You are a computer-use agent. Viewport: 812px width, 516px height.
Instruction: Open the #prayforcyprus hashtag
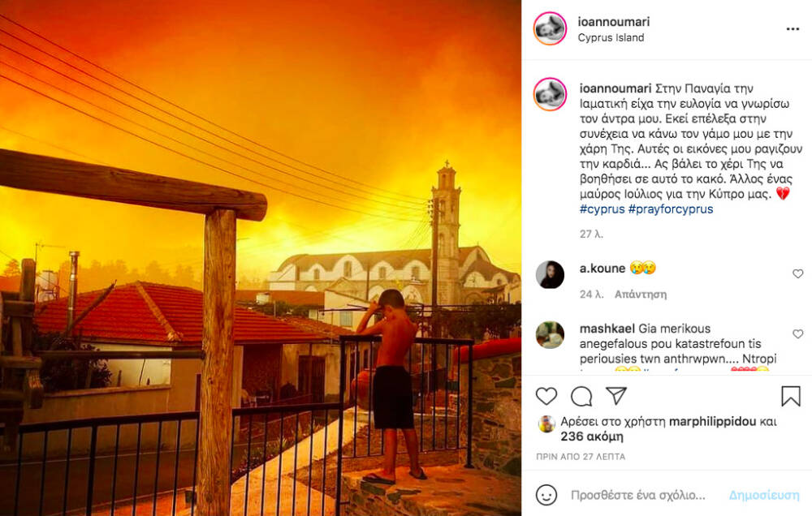671,209
